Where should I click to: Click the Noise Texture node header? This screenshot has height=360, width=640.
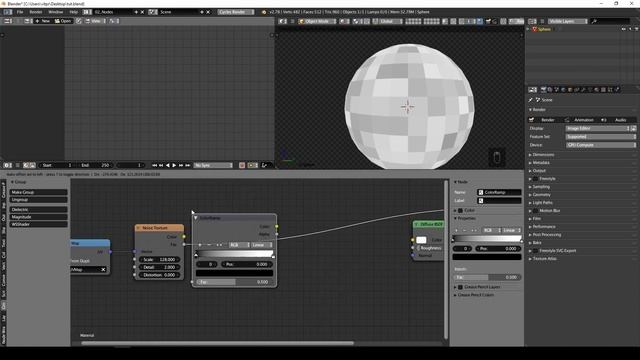(159, 228)
